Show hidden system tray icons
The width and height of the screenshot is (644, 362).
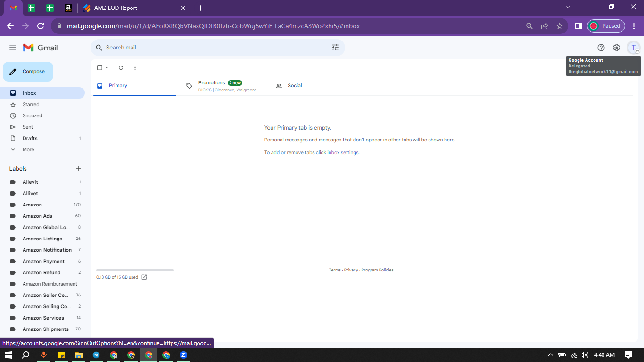coord(550,355)
